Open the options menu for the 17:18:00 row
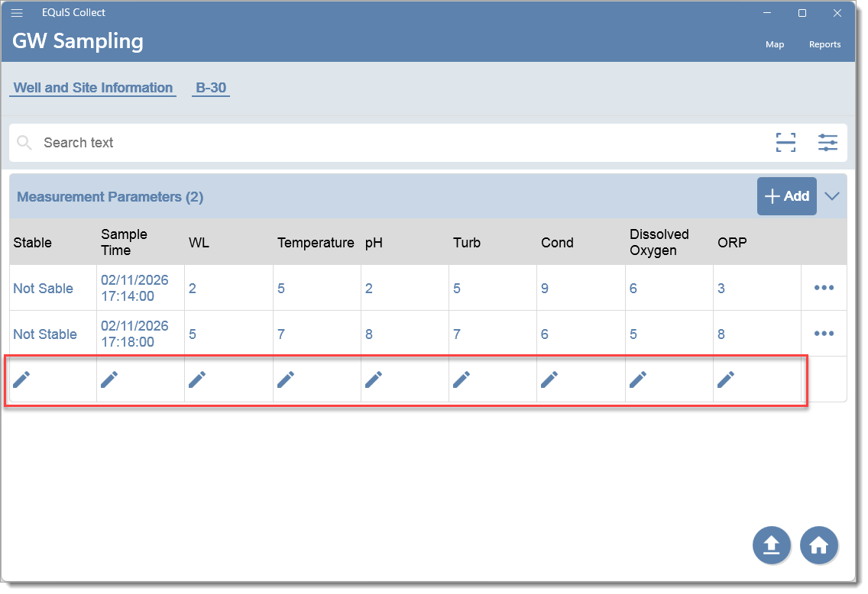 [x=824, y=334]
